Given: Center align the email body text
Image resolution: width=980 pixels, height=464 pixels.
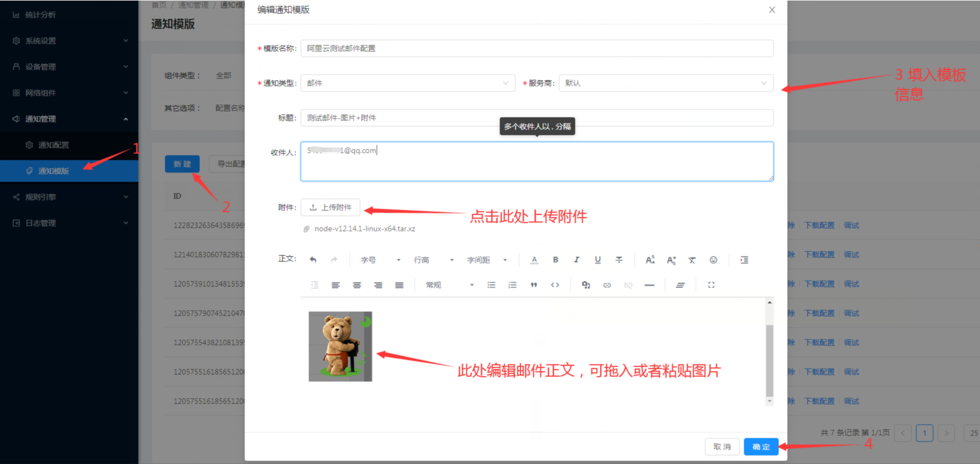Looking at the screenshot, I should pyautogui.click(x=357, y=285).
